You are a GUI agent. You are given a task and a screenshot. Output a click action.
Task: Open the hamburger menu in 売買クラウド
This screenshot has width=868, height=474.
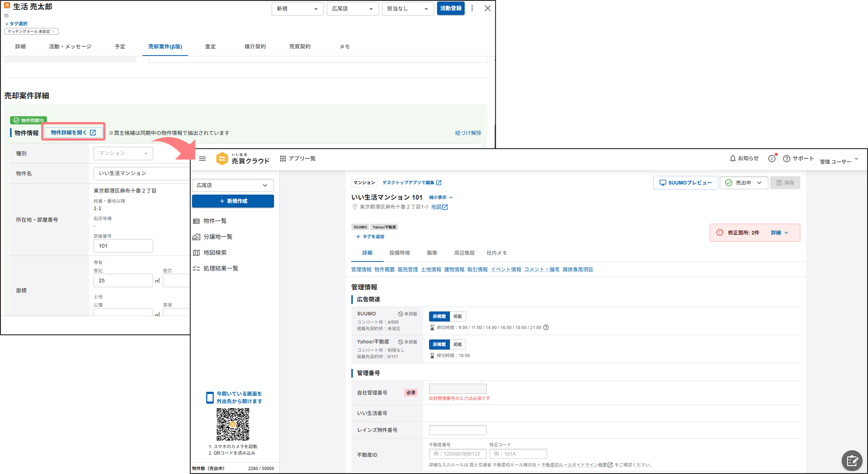(x=202, y=159)
